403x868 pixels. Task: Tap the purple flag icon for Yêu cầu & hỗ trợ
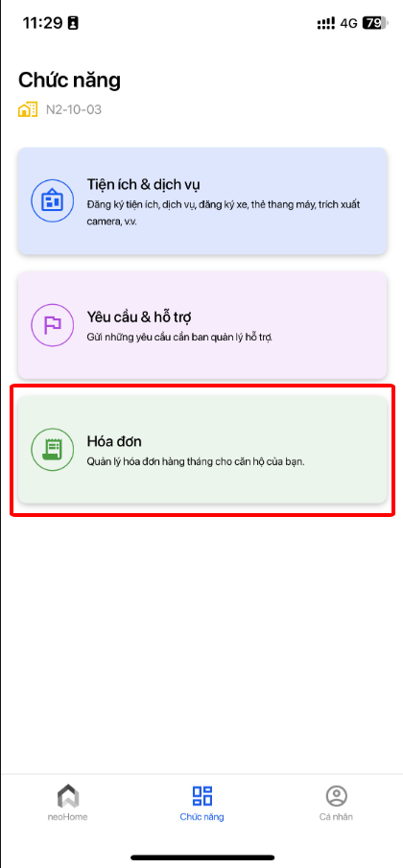coord(52,325)
